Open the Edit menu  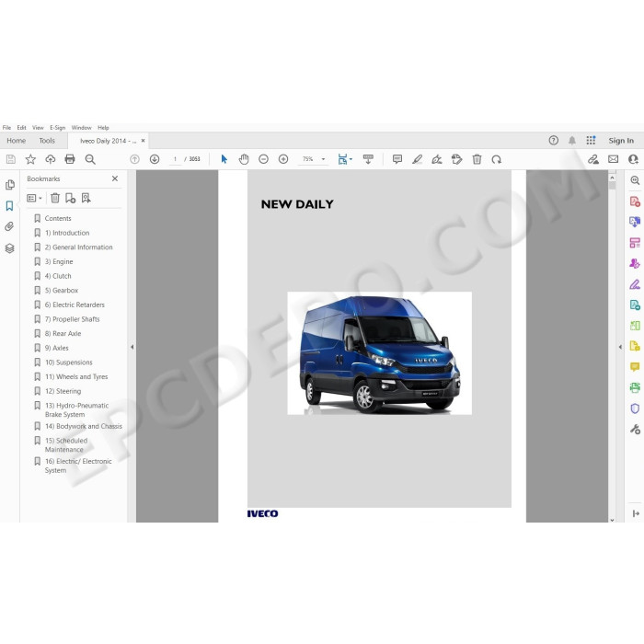click(x=21, y=128)
